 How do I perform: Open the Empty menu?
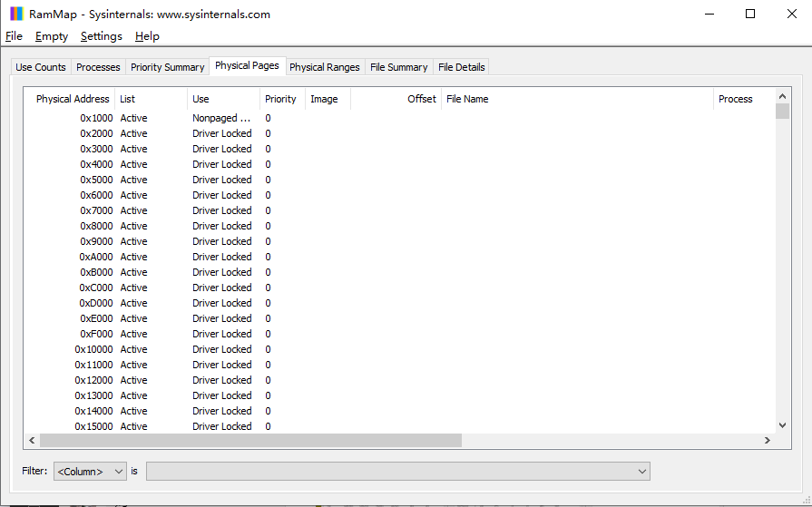click(x=52, y=36)
